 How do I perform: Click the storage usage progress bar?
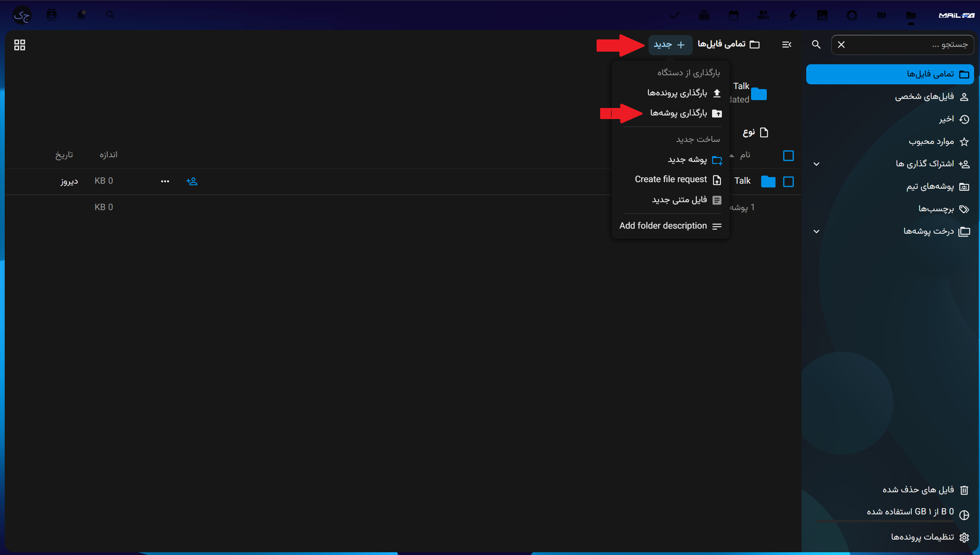pos(885,521)
